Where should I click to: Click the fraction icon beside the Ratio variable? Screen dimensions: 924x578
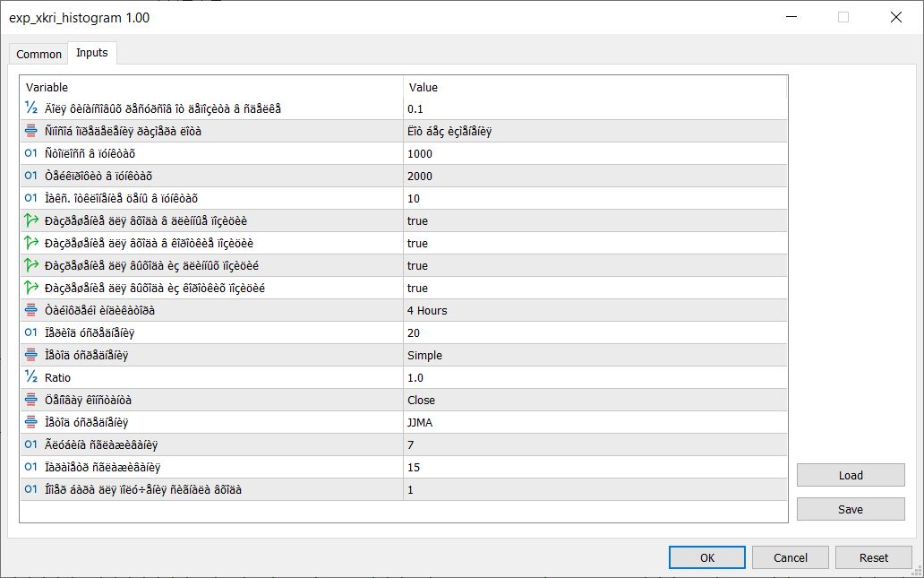[x=31, y=377]
